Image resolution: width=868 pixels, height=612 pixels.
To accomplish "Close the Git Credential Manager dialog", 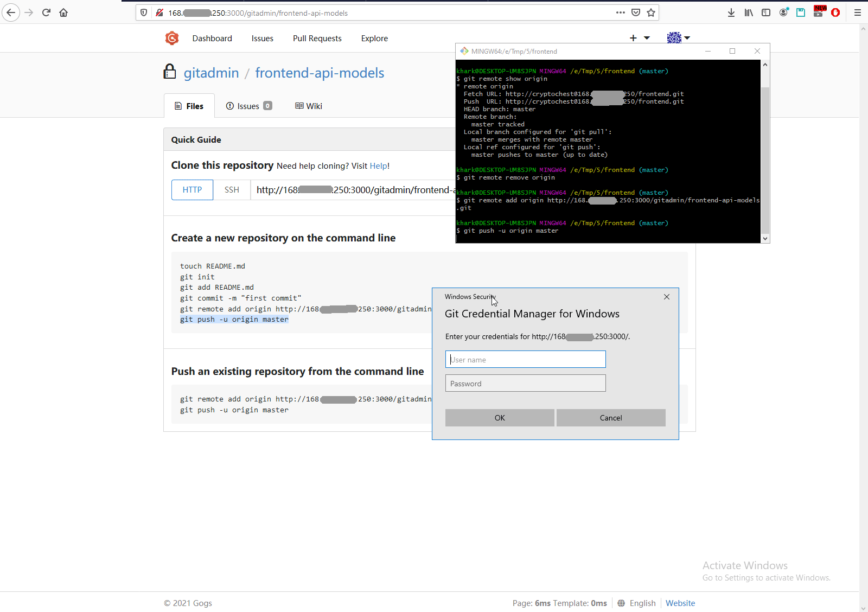I will [x=667, y=297].
